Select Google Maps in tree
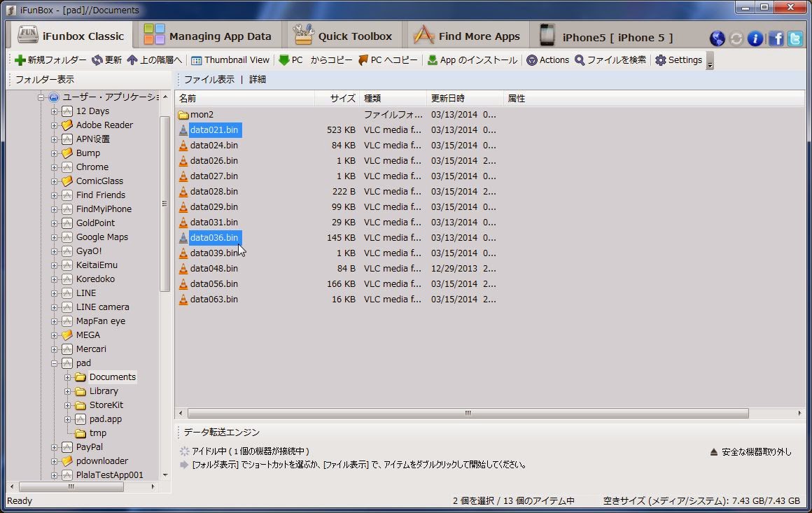Screen dimensions: 812x513 pos(101,237)
